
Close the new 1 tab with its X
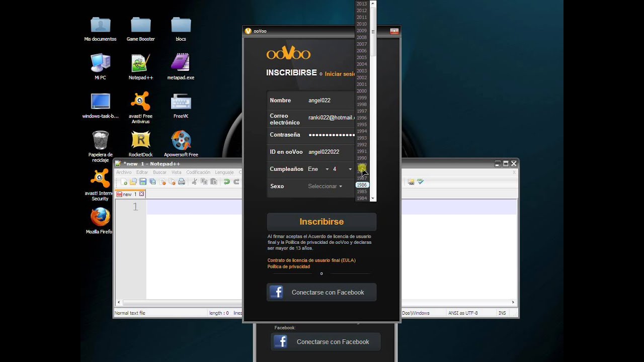141,194
